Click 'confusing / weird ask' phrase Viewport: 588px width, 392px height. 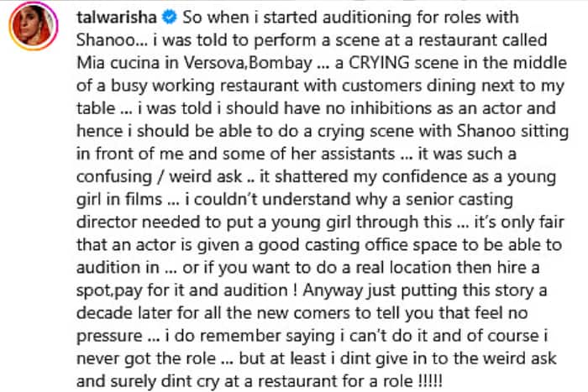pyautogui.click(x=159, y=176)
